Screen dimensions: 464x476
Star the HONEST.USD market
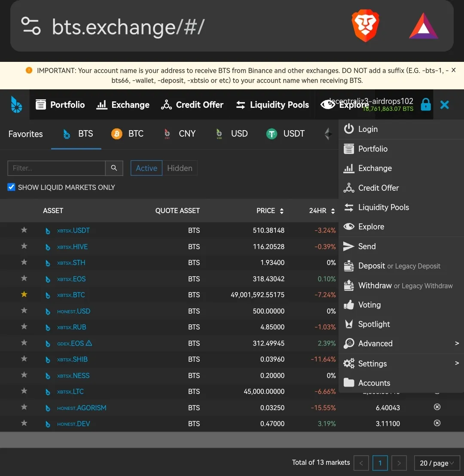point(24,311)
